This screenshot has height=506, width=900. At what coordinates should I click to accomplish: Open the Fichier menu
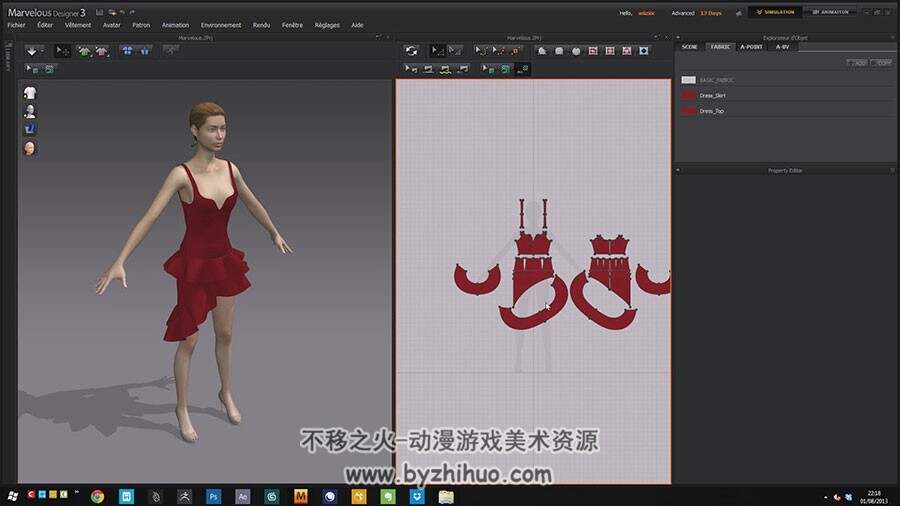click(x=16, y=25)
